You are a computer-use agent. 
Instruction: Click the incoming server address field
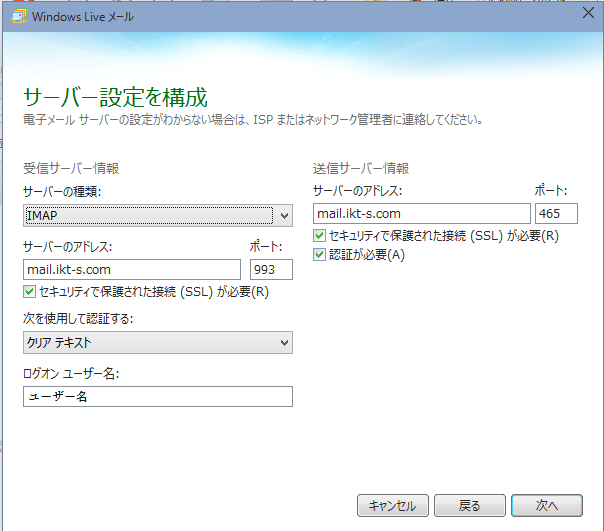132,269
